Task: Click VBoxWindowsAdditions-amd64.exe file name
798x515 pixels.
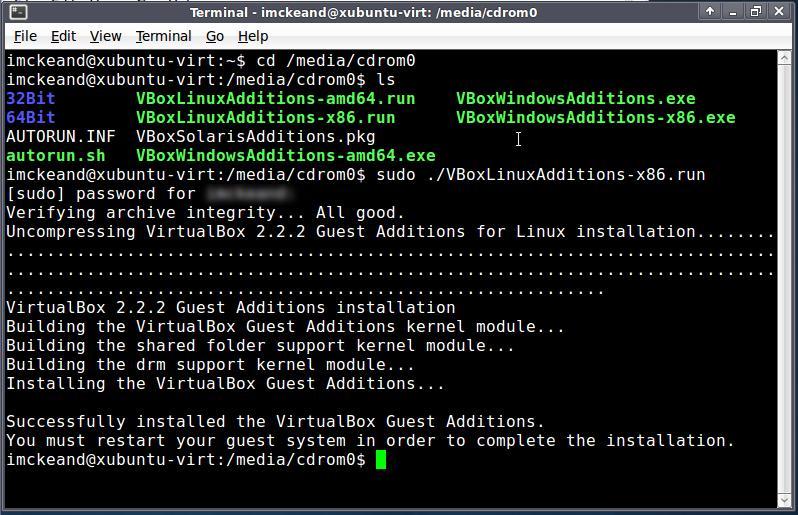Action: pos(286,155)
